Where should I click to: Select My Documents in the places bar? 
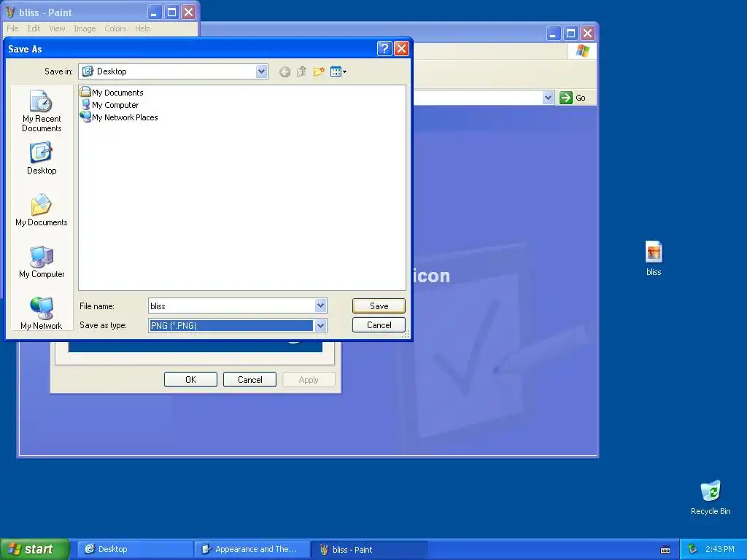42,210
